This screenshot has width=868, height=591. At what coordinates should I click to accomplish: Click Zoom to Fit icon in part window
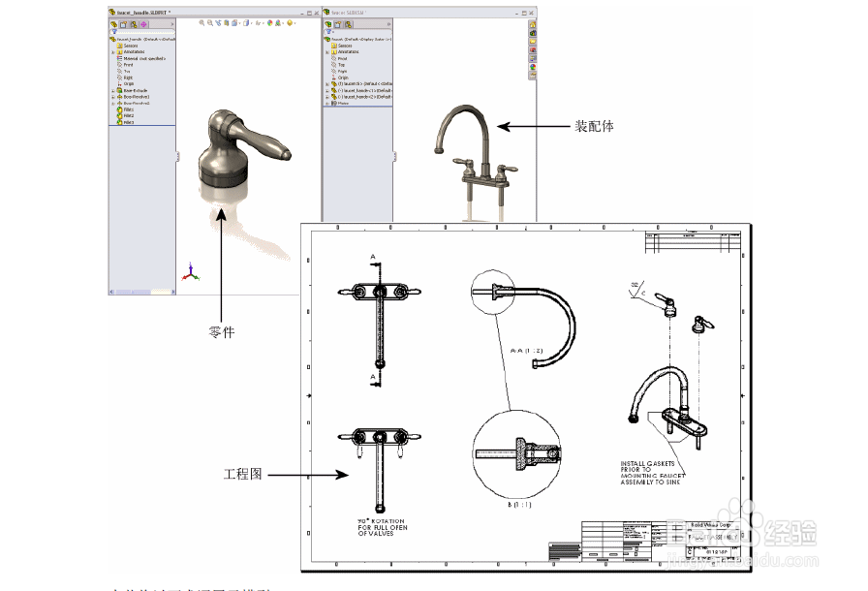click(201, 23)
